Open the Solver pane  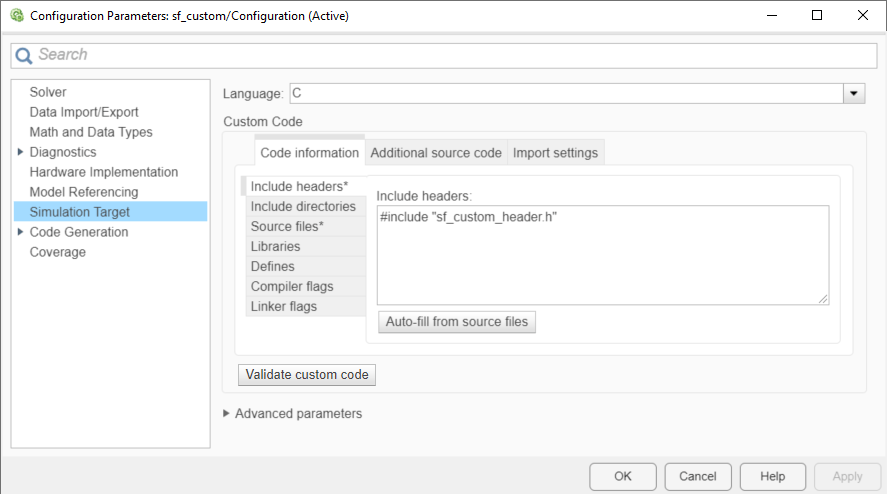coord(48,92)
